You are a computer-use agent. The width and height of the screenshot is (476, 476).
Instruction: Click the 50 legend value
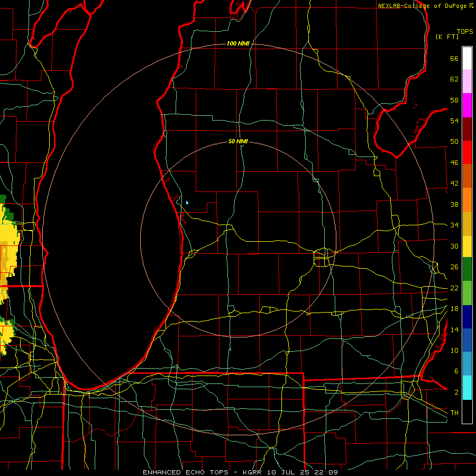[454, 142]
